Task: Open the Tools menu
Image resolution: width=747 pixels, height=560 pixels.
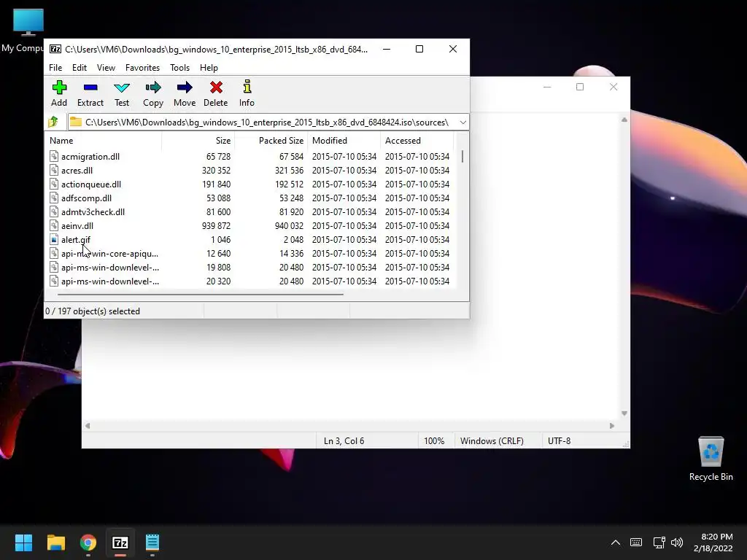Action: (179, 68)
